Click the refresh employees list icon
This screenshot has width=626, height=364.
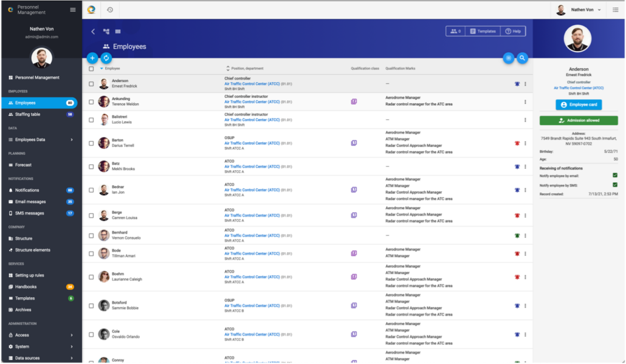(106, 58)
